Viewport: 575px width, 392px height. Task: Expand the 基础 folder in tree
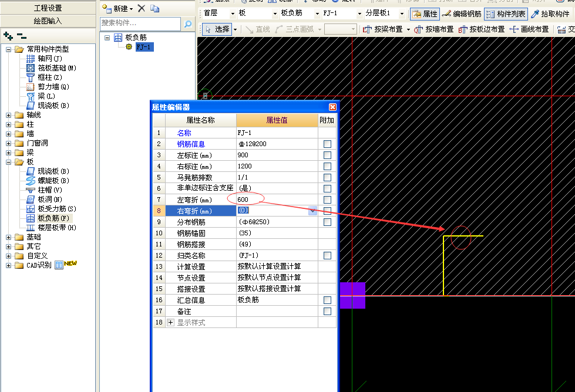9,237
